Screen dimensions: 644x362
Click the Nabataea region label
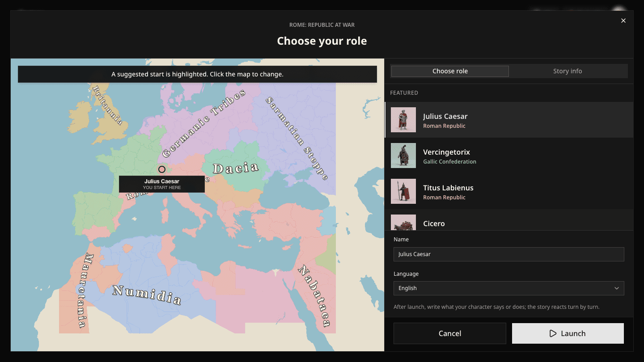(315, 295)
